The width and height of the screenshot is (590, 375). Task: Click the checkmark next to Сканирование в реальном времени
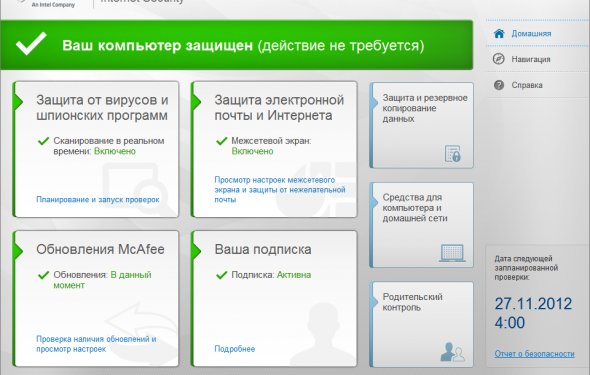coord(44,141)
